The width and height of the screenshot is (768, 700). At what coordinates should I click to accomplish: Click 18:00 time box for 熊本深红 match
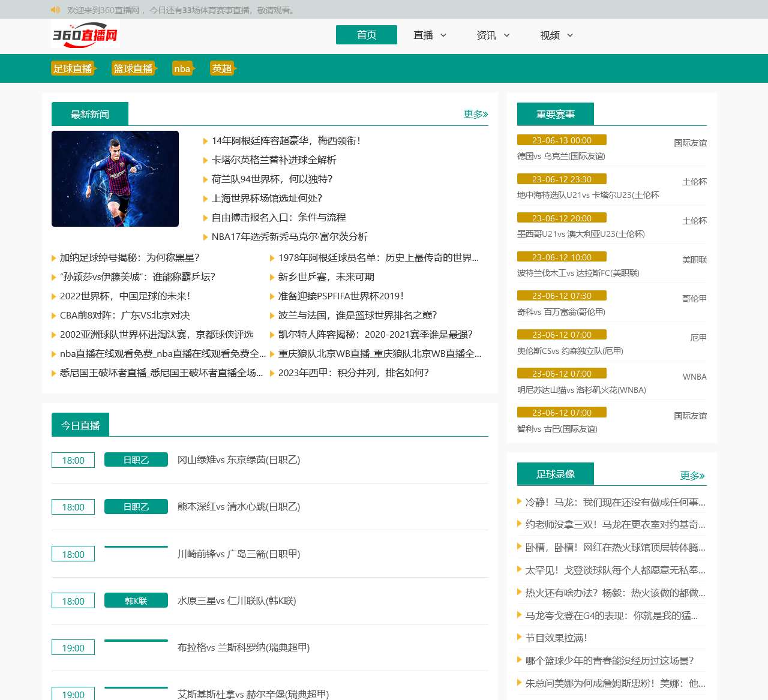coord(73,507)
